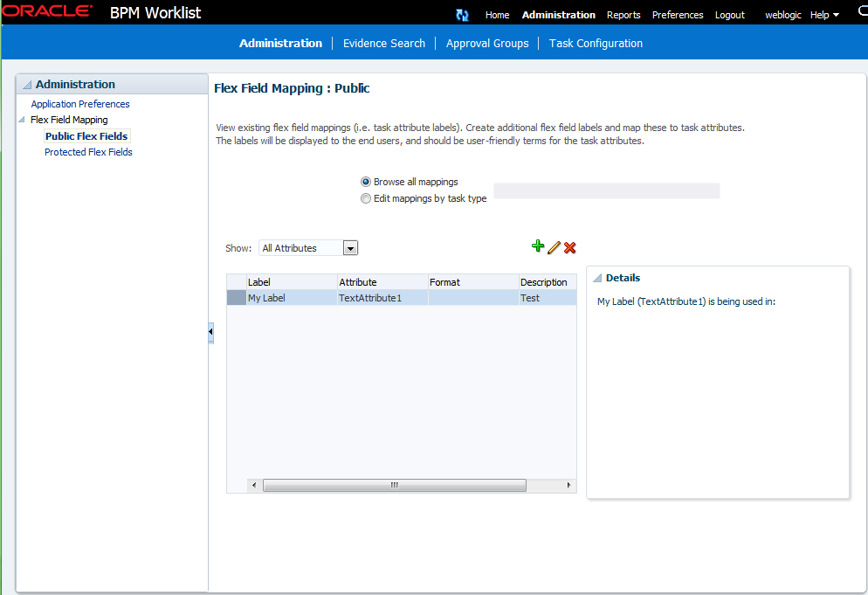Click row selector for My Label row
The width and height of the screenshot is (868, 595).
[237, 298]
